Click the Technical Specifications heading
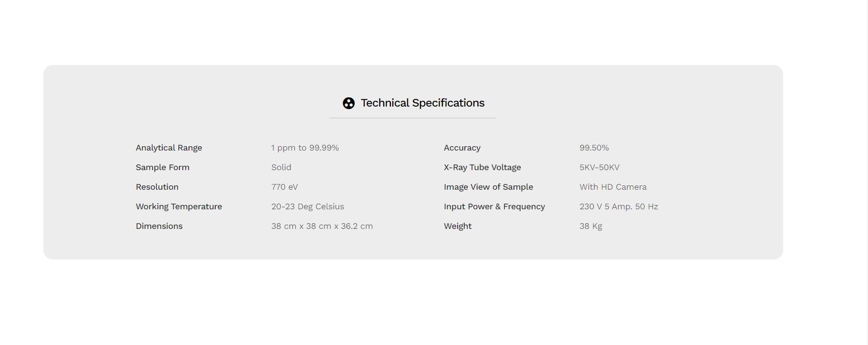This screenshot has height=345, width=868. 422,103
